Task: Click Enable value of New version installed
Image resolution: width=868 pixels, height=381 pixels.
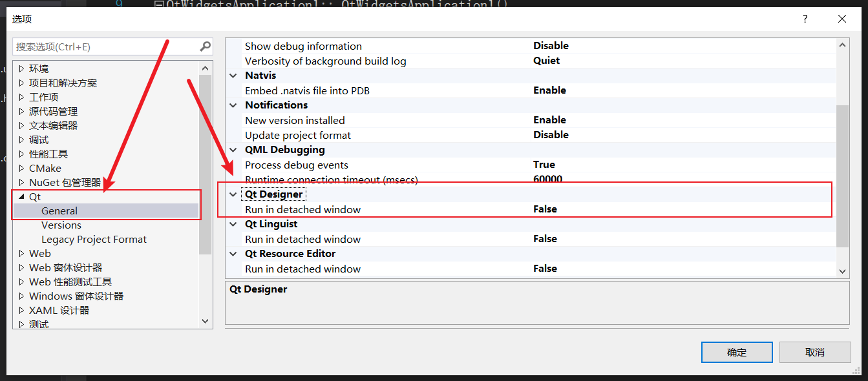Action: (550, 120)
